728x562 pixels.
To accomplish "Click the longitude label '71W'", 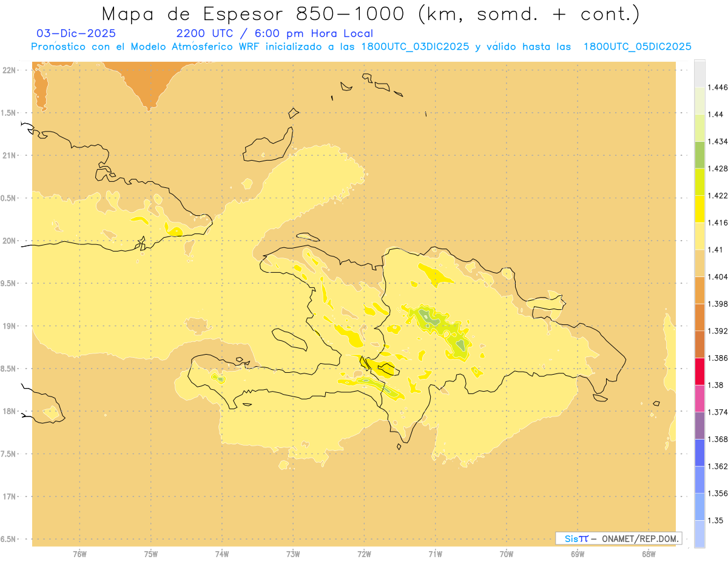I will click(435, 554).
